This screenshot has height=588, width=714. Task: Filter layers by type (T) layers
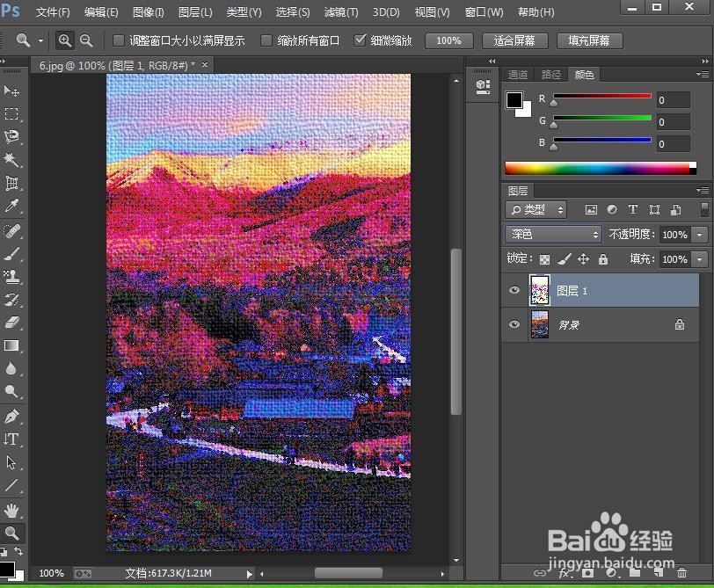click(633, 209)
